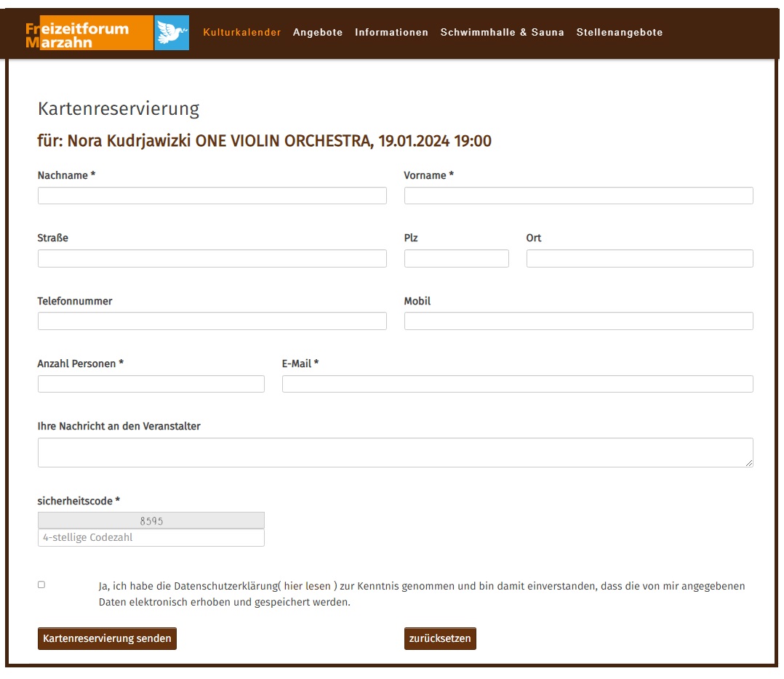784x679 pixels.
Task: Click Kartenreservierung senden button
Action: pos(107,639)
